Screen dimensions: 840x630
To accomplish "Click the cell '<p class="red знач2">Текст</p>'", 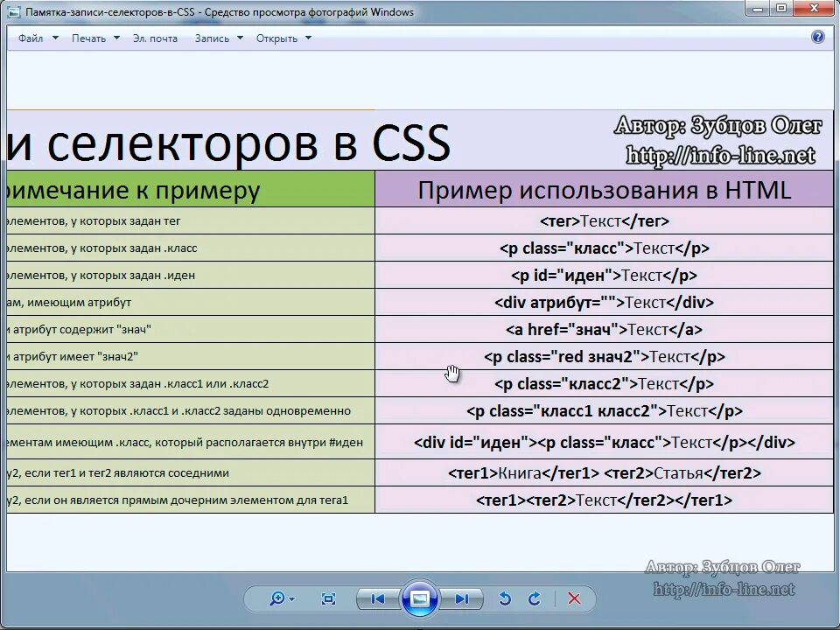I will coord(605,357).
